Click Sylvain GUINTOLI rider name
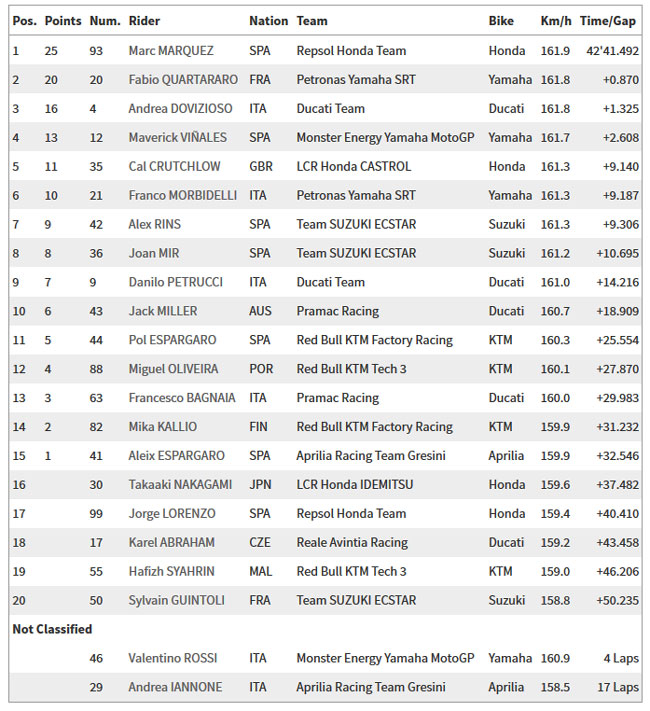This screenshot has width=650, height=711. 176,600
